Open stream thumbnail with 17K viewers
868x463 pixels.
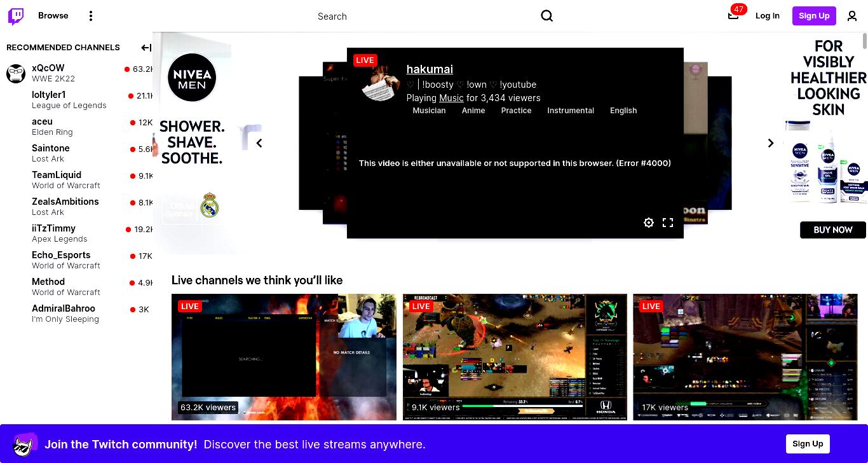point(745,357)
